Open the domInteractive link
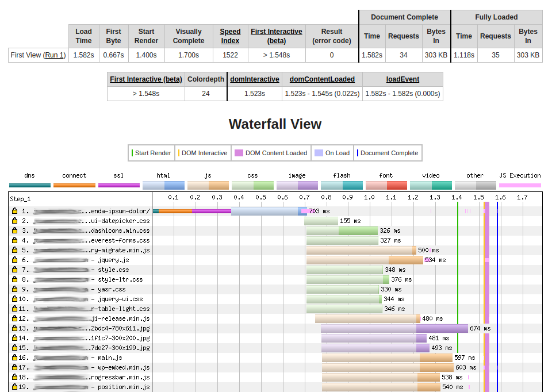 pos(254,79)
